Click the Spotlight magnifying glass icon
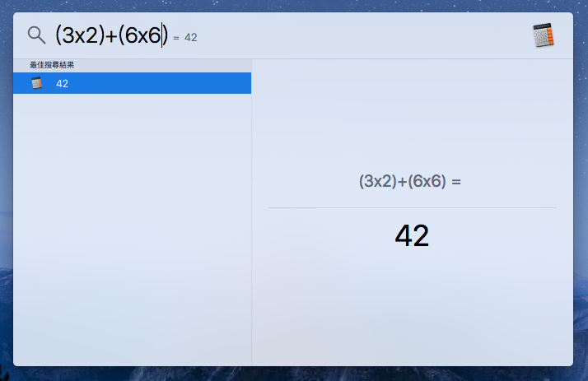Screen dimensions: 588x381 36,35
